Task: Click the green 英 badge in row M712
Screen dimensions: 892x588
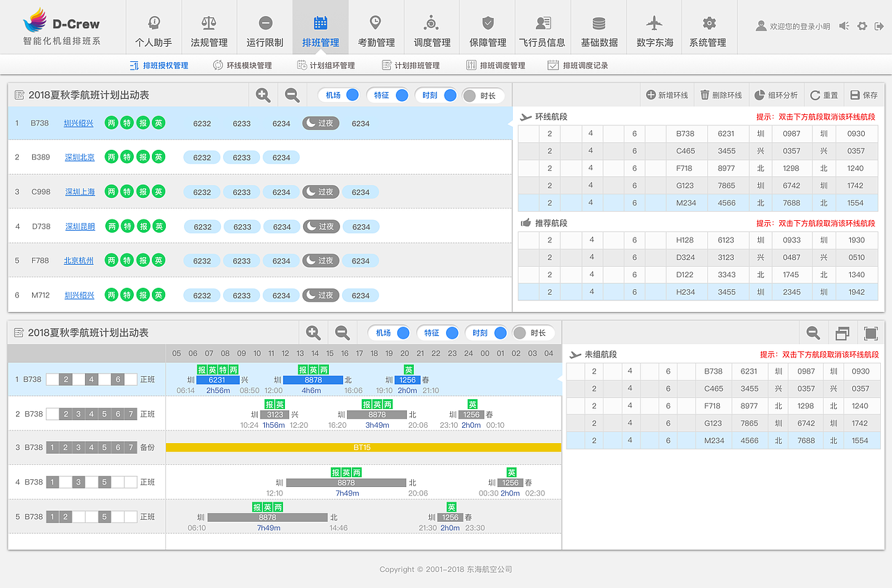Action: coord(159,295)
